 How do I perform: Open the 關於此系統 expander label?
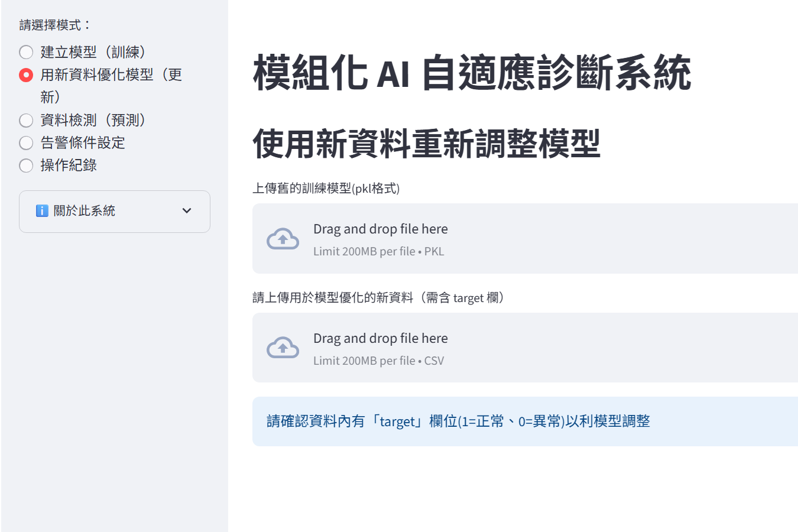coord(84,211)
